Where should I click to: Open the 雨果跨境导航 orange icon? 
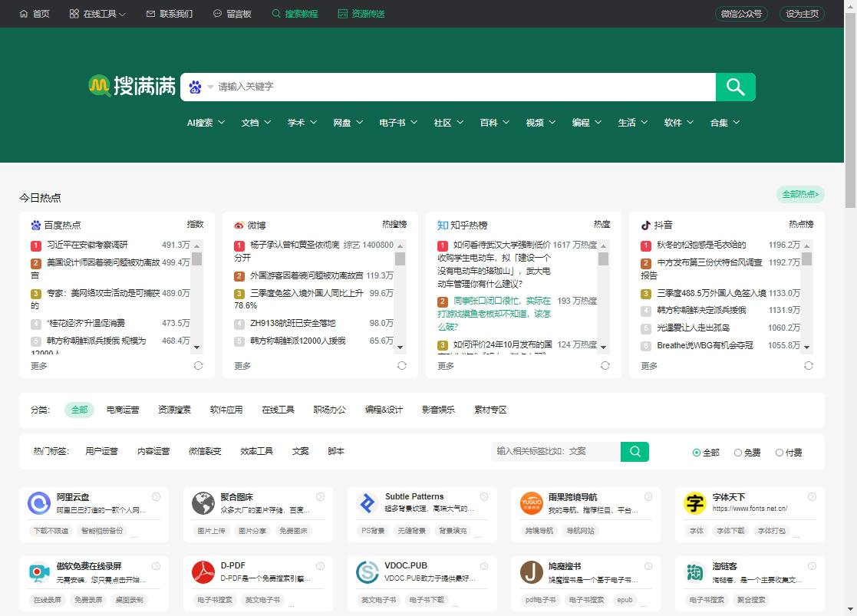coord(531,503)
